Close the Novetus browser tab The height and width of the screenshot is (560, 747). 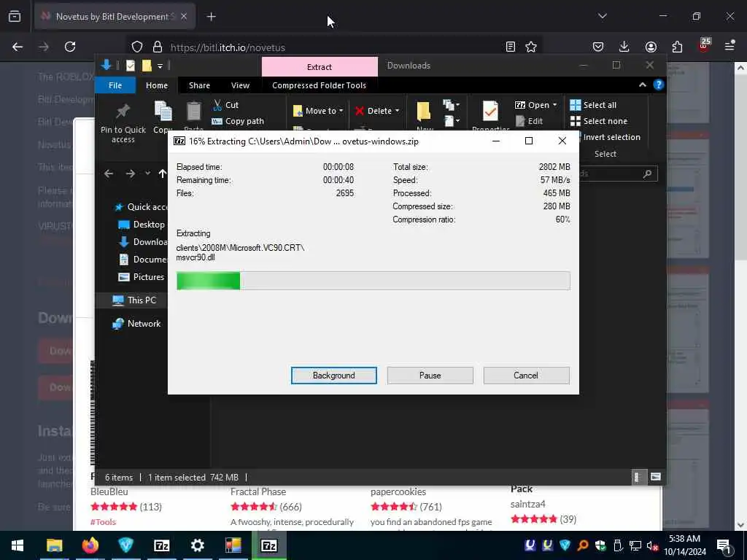tap(184, 16)
